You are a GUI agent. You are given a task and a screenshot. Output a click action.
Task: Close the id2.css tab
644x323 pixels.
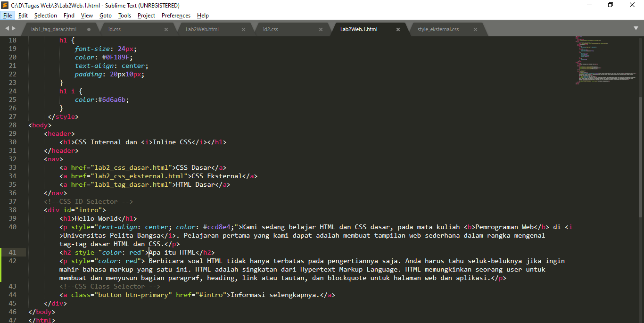click(x=321, y=29)
